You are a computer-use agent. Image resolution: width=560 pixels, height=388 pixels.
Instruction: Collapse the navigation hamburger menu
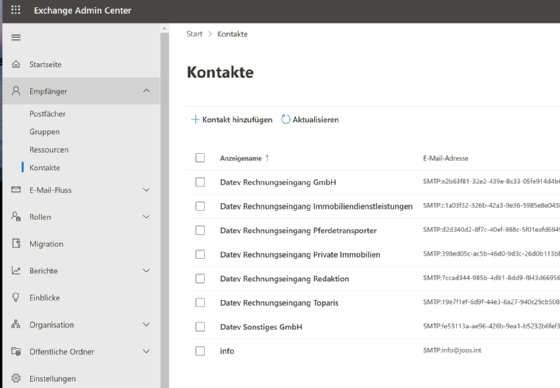(x=16, y=37)
